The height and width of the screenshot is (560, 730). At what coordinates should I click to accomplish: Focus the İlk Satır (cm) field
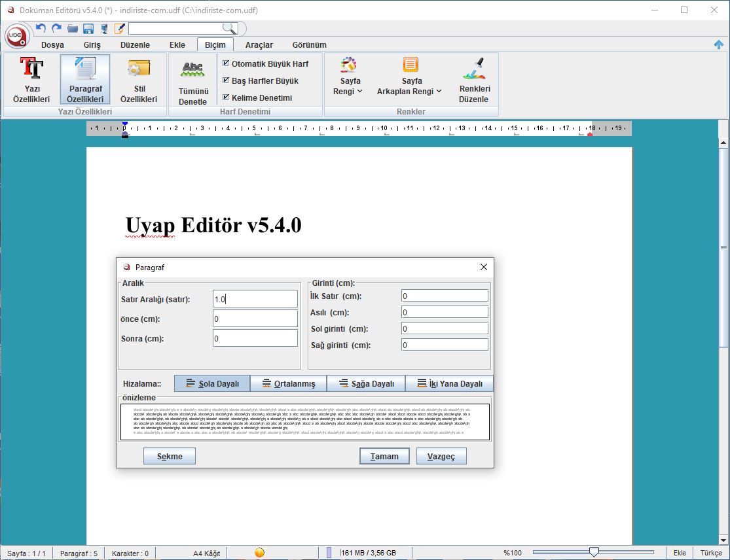[445, 296]
